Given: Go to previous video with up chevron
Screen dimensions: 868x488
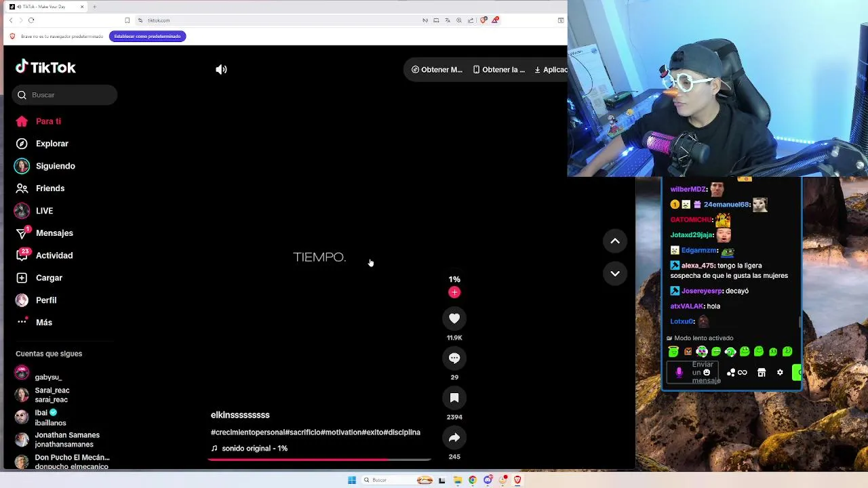Looking at the screenshot, I should coord(615,241).
